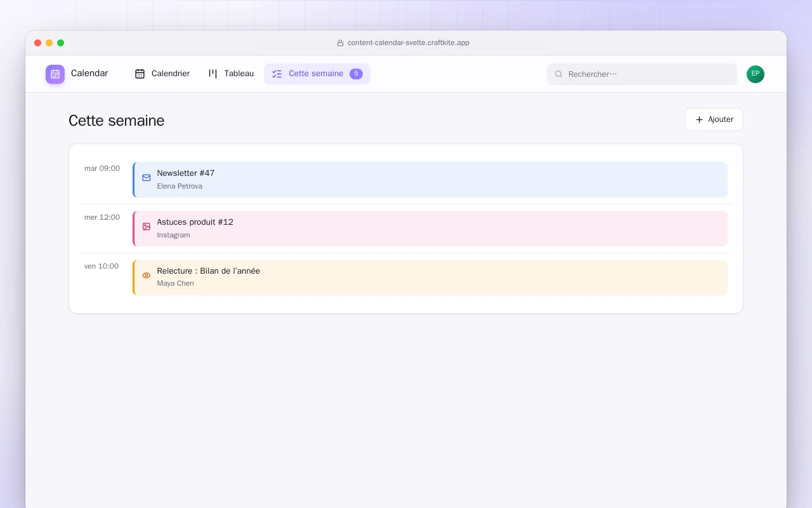Click the badge showing 5 items

(356, 74)
